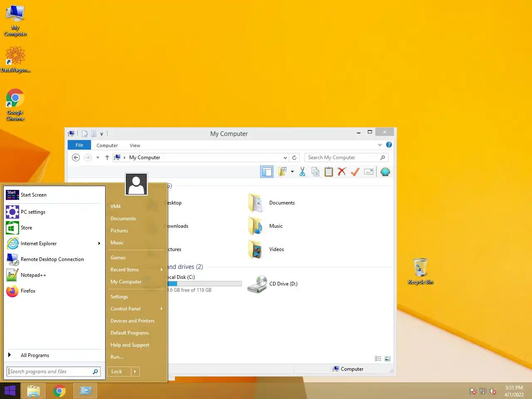This screenshot has width=532, height=399.
Task: Open PC settings in Start menu
Action: click(x=54, y=212)
